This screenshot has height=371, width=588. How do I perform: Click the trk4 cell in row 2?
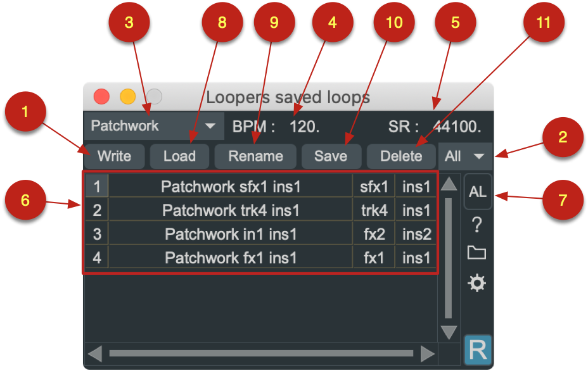tap(374, 210)
